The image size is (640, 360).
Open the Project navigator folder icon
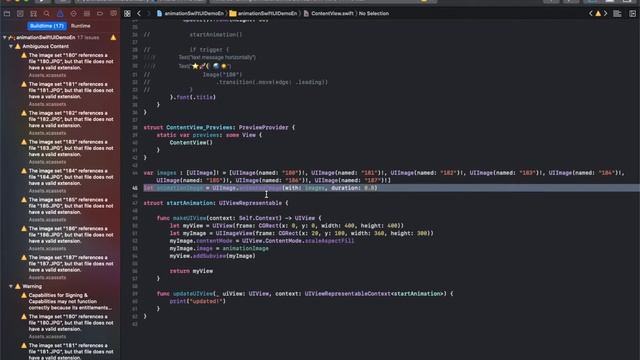point(7,13)
